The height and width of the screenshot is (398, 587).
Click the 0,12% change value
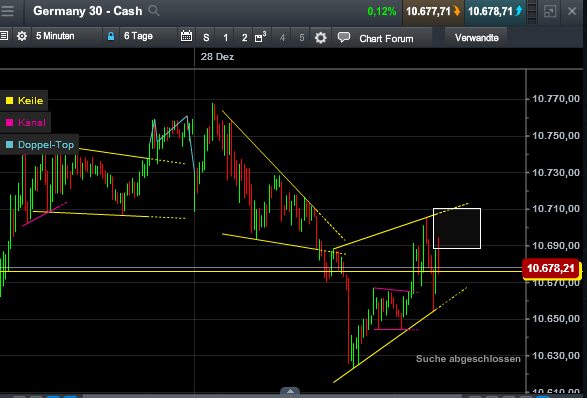coord(381,12)
